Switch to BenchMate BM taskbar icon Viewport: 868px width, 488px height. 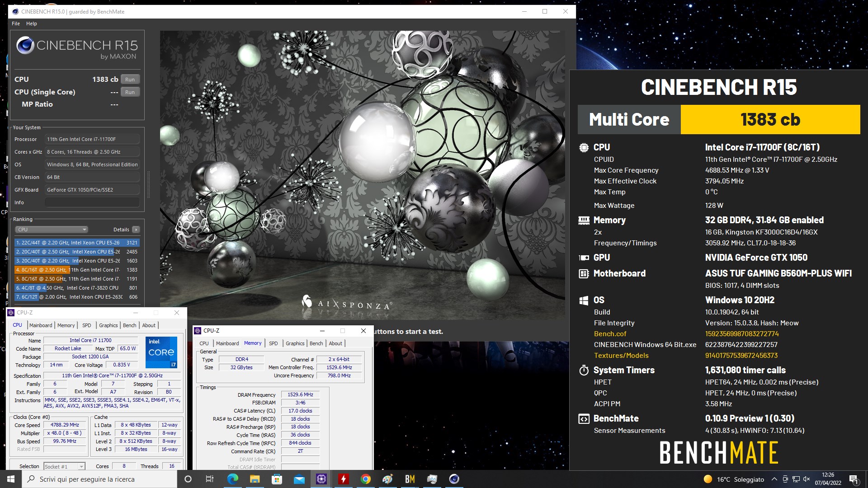(410, 479)
